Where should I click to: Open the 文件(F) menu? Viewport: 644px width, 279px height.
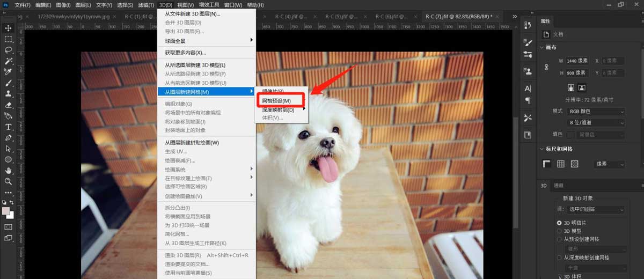(23, 5)
